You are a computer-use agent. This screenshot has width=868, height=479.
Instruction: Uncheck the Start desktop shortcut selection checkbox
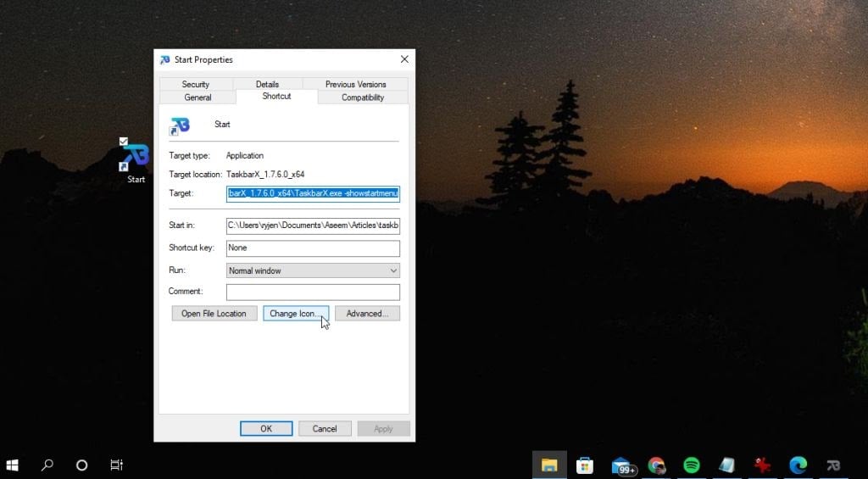[124, 141]
